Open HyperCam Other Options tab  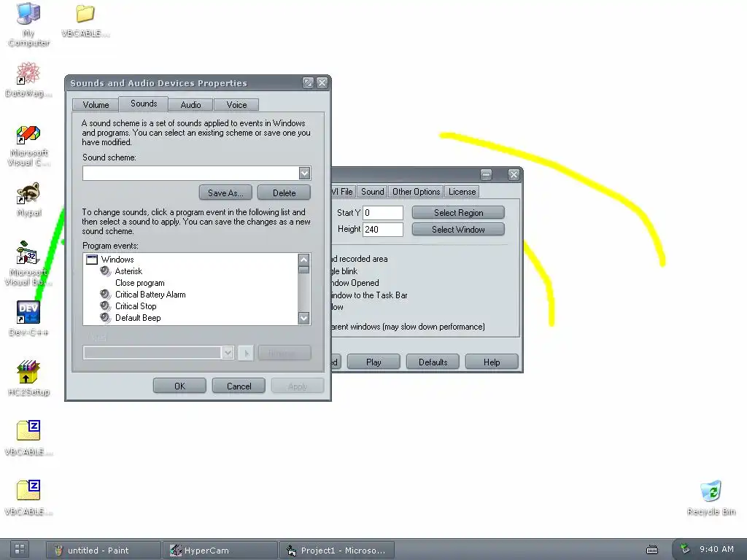click(x=416, y=192)
